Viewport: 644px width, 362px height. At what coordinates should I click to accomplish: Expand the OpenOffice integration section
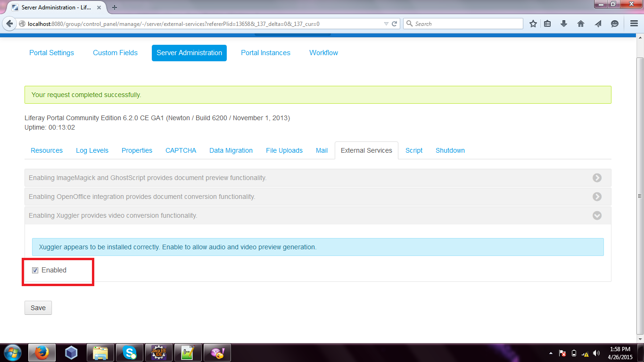[597, 197]
